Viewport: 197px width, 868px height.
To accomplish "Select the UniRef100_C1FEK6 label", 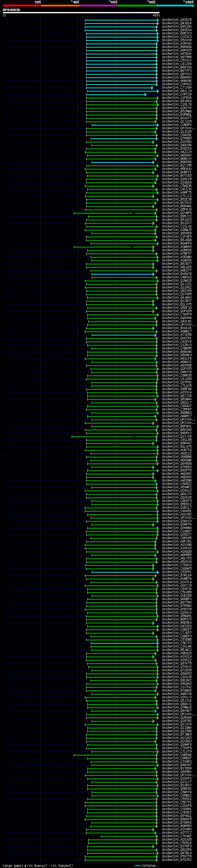I will click(x=177, y=98).
